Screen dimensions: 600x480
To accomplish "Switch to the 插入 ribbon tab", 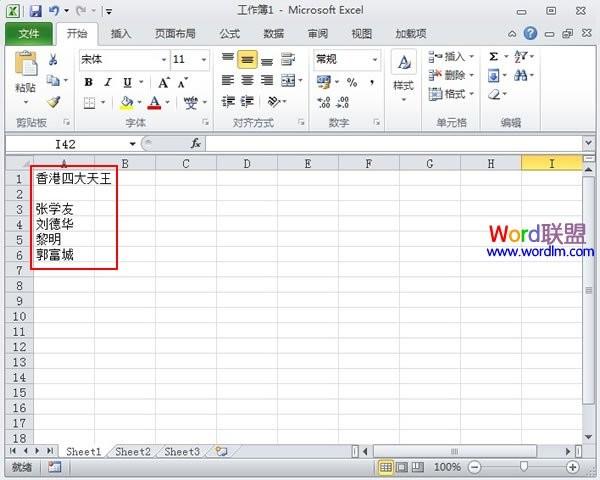I will click(121, 34).
